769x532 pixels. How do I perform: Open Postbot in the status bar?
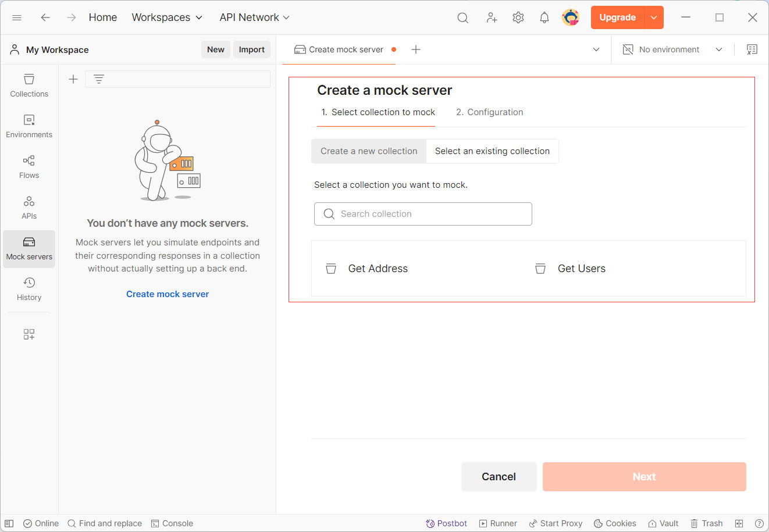[446, 523]
